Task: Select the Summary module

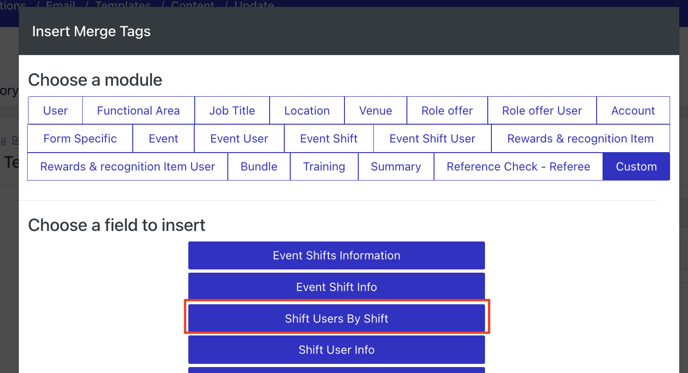Action: 396,167
